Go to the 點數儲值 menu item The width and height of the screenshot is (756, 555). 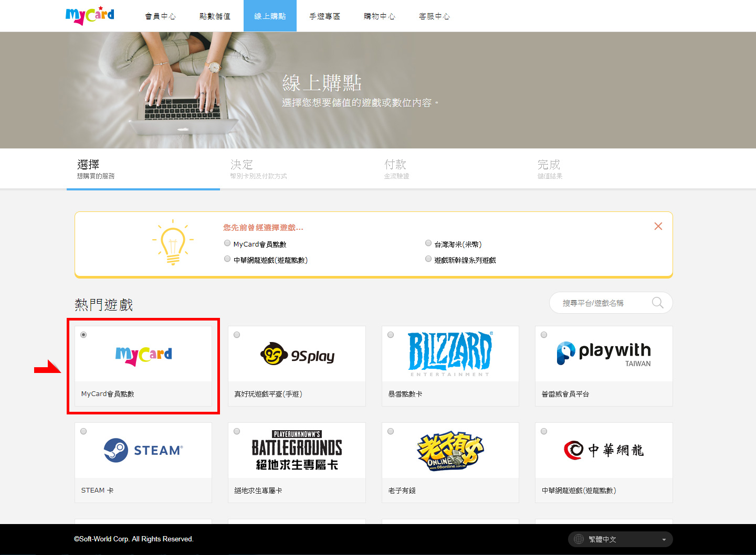[x=215, y=16]
